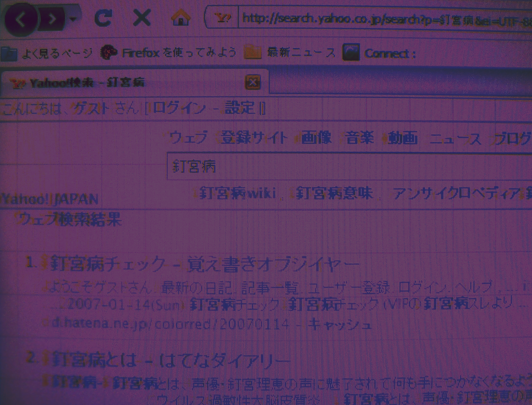
Task: Select the 音楽 search category
Action: coord(360,138)
